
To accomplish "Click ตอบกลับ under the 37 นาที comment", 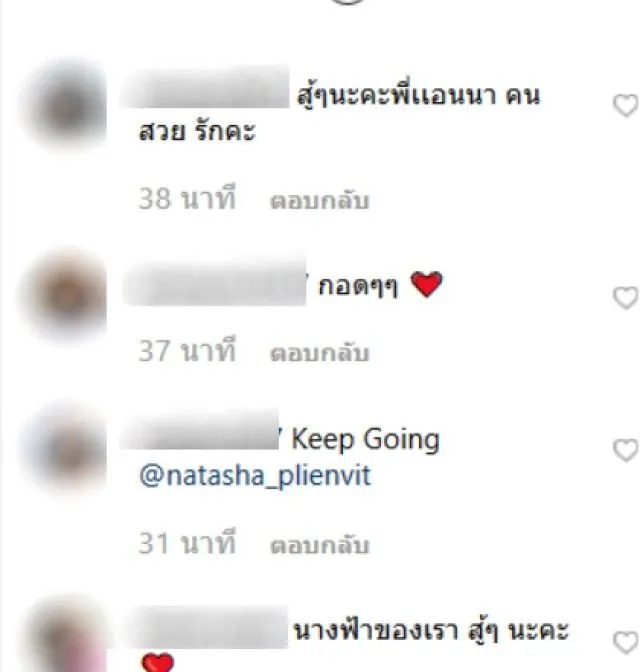I will pyautogui.click(x=319, y=353).
